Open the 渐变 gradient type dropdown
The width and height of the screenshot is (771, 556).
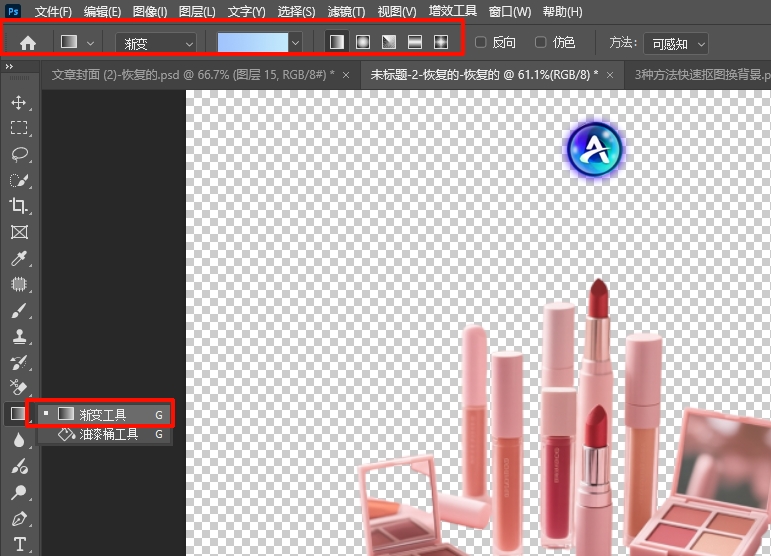[156, 43]
